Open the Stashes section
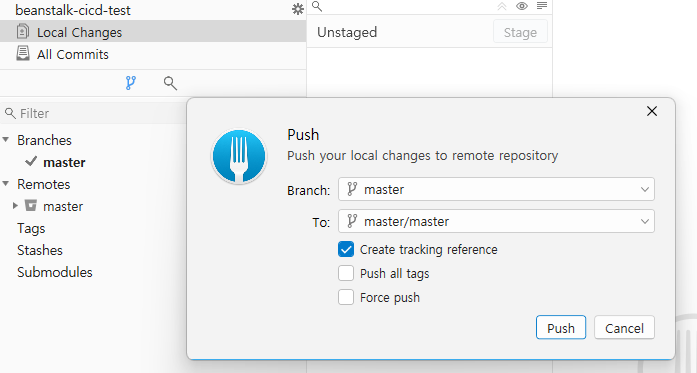Screen dimensions: 697x373 coord(40,250)
